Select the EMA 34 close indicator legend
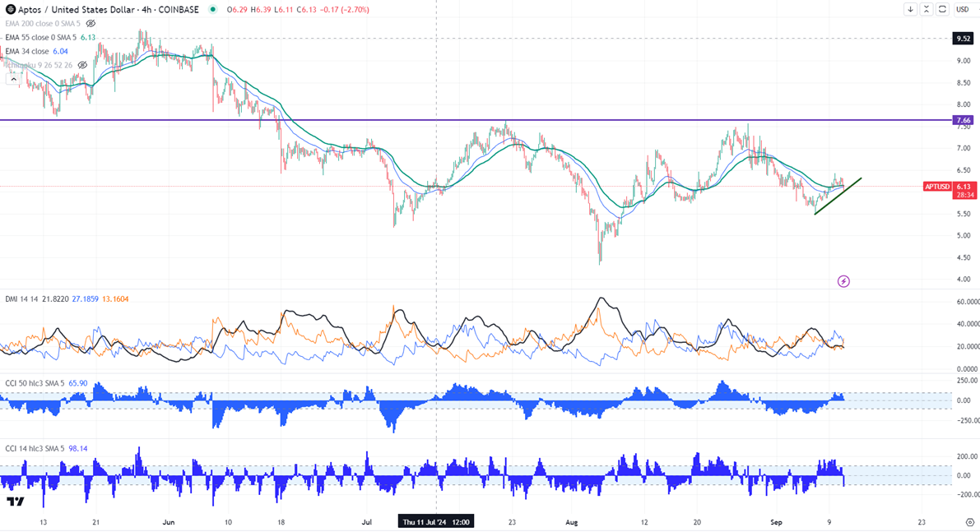Screen dimensions: 980x532 [27, 51]
